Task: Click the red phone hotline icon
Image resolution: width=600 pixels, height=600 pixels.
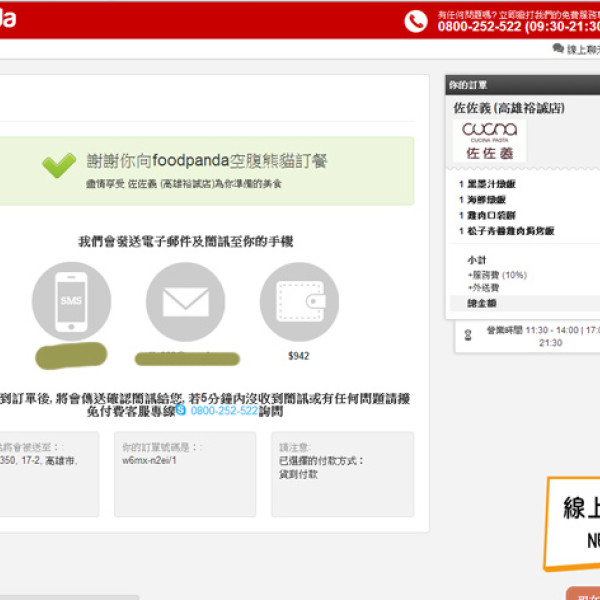Action: [x=416, y=20]
